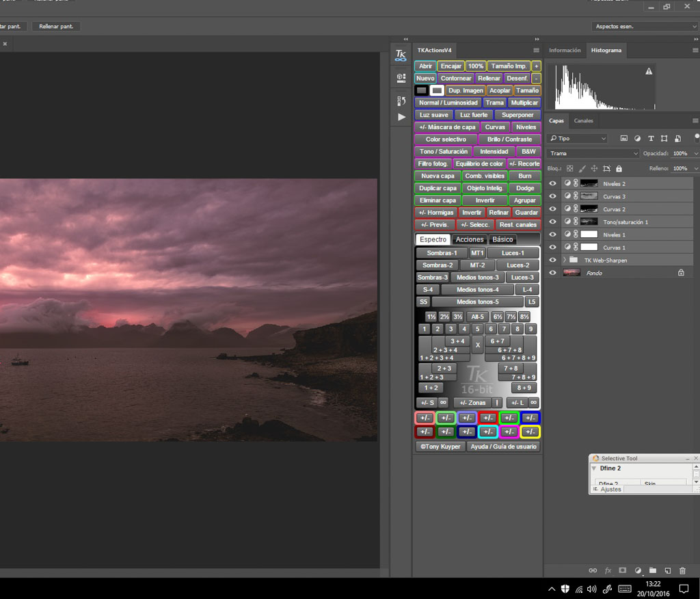Click the trash icon to delete layer
The height and width of the screenshot is (599, 700).
[682, 570]
